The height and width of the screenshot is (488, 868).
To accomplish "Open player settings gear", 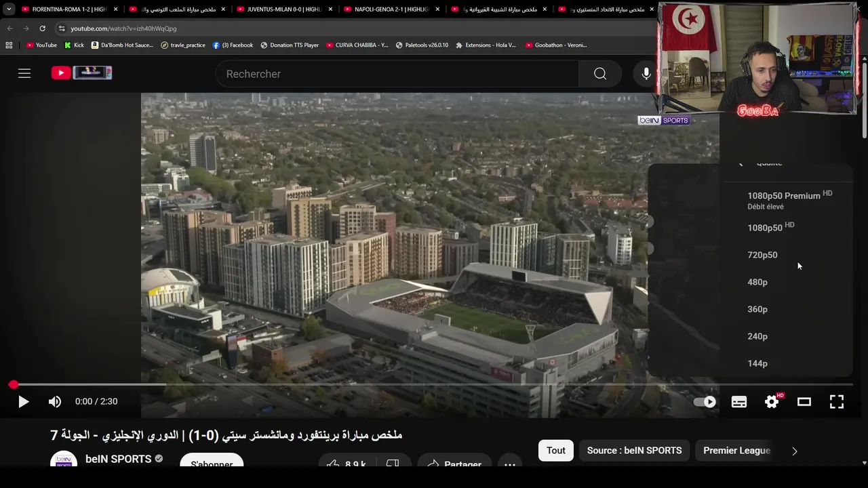I will point(772,402).
